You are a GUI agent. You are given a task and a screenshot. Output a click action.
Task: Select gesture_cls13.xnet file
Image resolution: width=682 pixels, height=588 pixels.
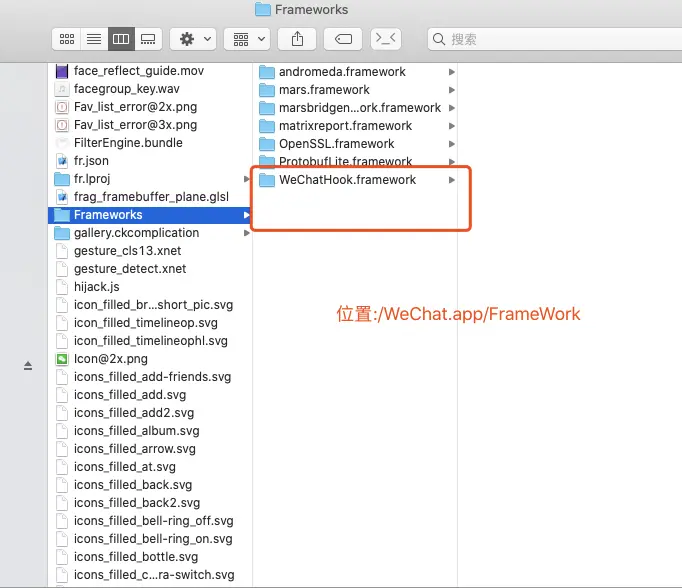127,251
